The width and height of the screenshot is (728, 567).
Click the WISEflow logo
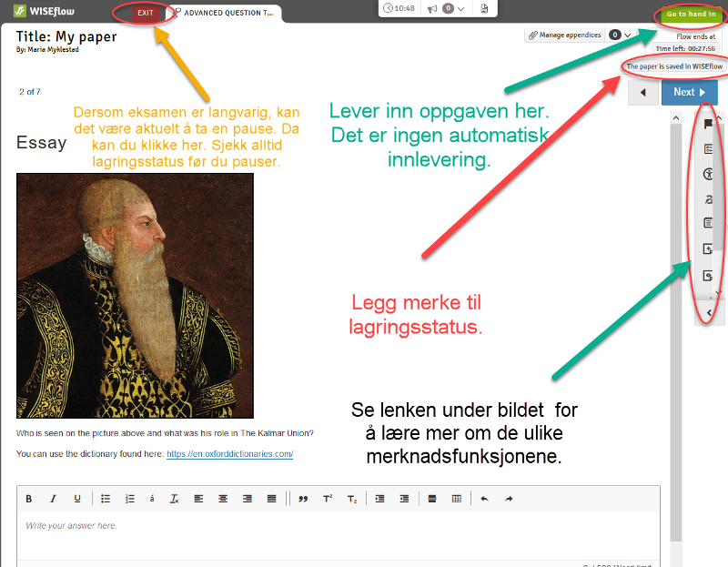click(x=44, y=11)
